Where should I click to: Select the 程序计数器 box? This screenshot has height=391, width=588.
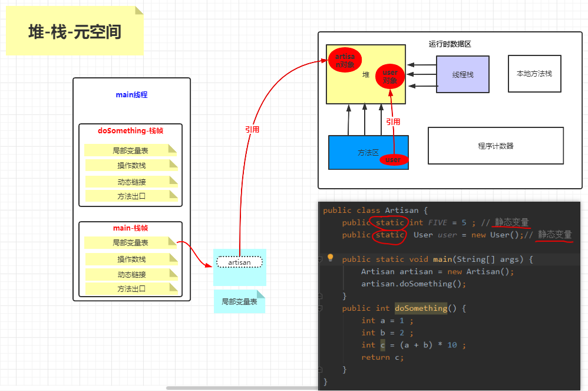point(495,146)
